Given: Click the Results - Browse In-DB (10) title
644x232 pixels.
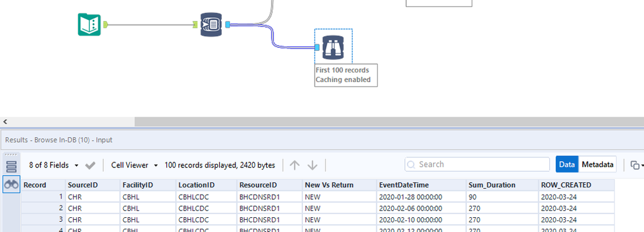Looking at the screenshot, I should point(59,140).
